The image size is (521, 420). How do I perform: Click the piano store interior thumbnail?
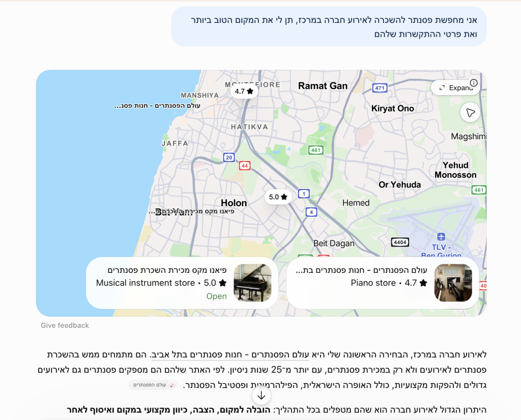coord(453,283)
